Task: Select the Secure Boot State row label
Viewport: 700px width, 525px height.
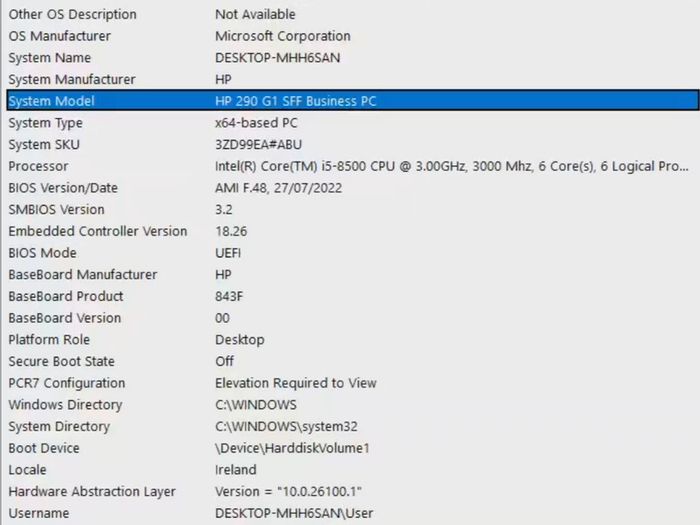Action: (x=62, y=361)
